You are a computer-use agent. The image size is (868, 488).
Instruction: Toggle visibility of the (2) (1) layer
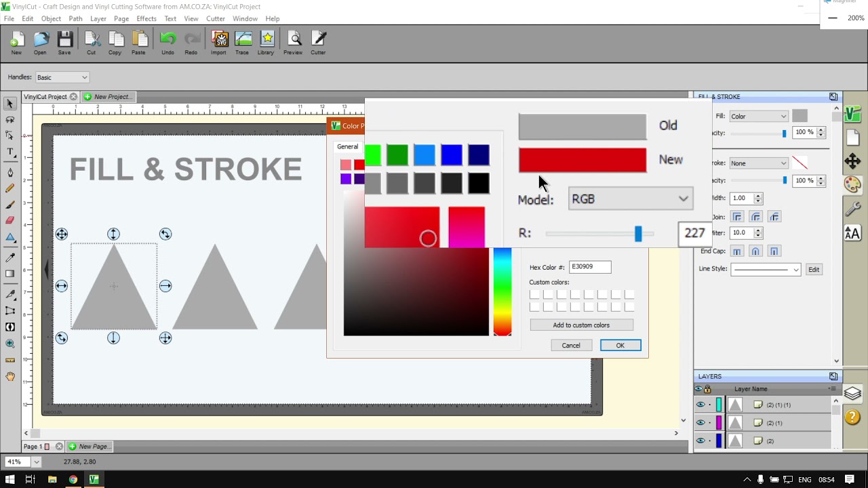(701, 423)
